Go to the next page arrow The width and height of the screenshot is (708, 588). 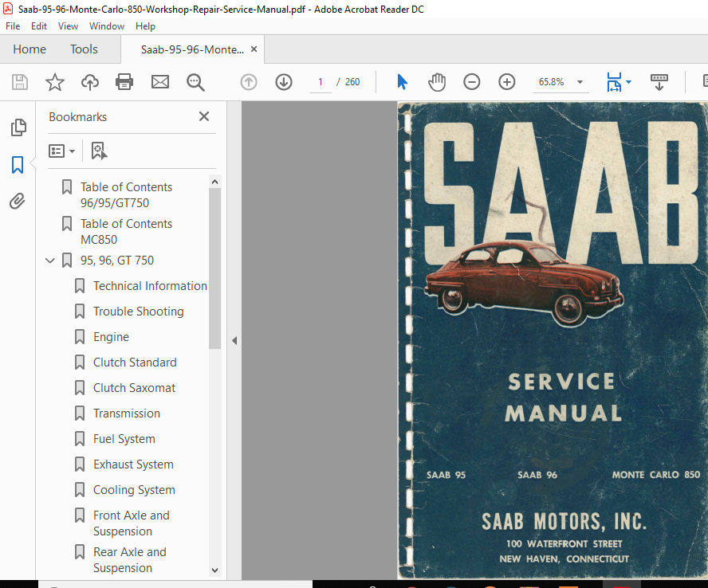[x=284, y=82]
